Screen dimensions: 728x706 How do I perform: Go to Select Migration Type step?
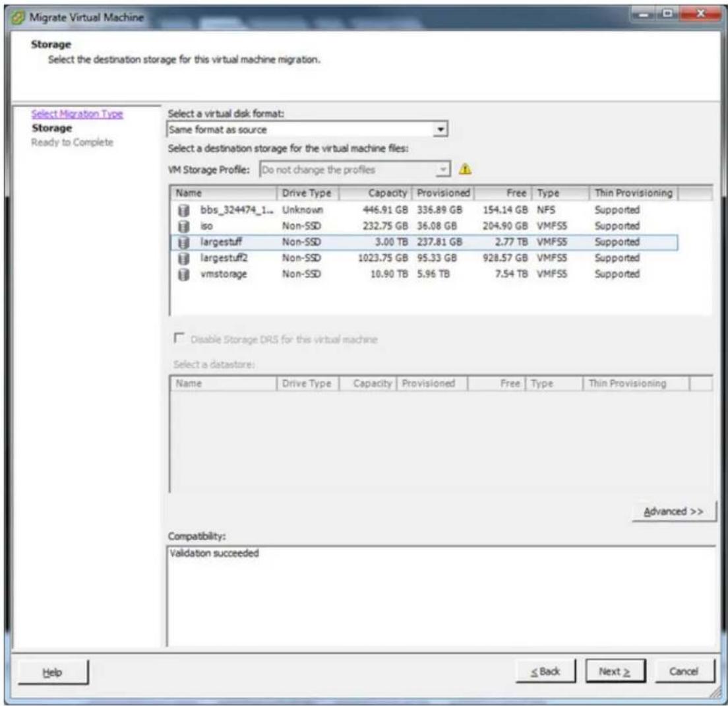click(x=77, y=113)
